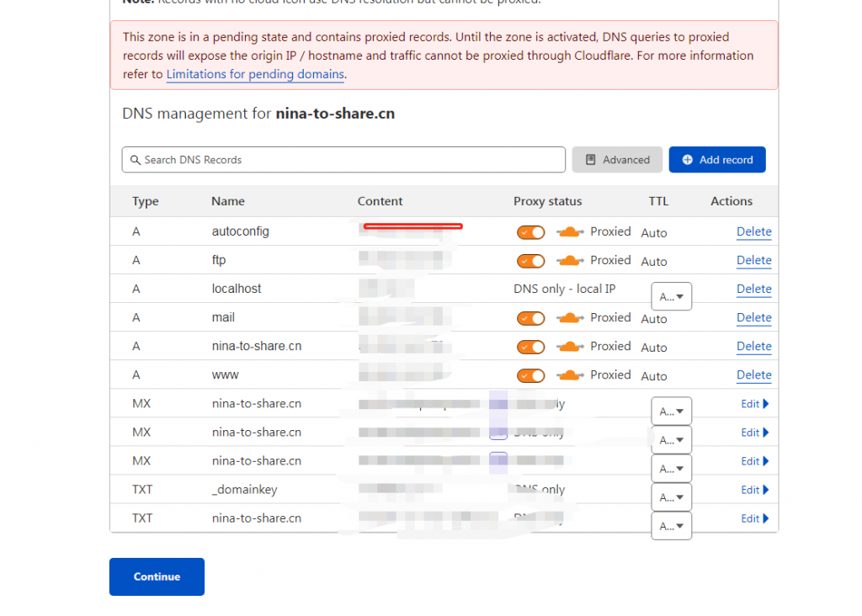Toggle proxy switch for www record
Screen dimensions: 862x616
click(x=530, y=375)
